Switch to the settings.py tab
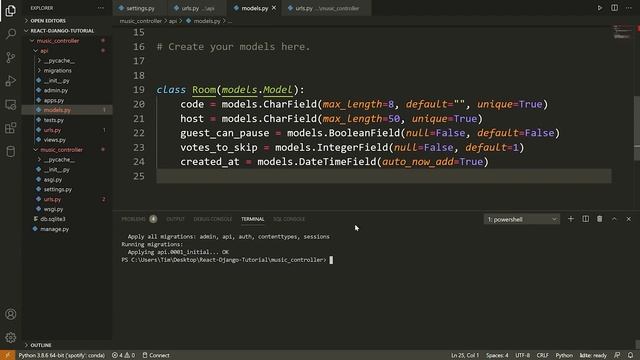640x360 pixels. point(140,8)
